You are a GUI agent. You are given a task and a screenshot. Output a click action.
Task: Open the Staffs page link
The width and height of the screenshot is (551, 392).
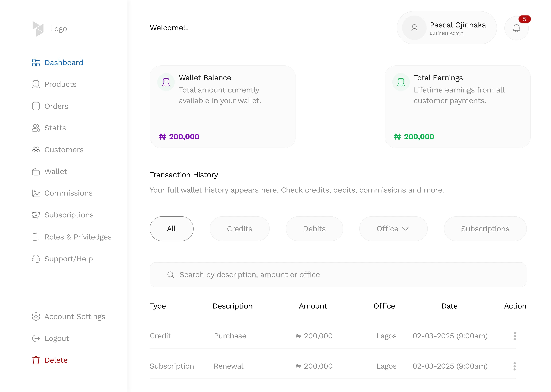click(55, 128)
